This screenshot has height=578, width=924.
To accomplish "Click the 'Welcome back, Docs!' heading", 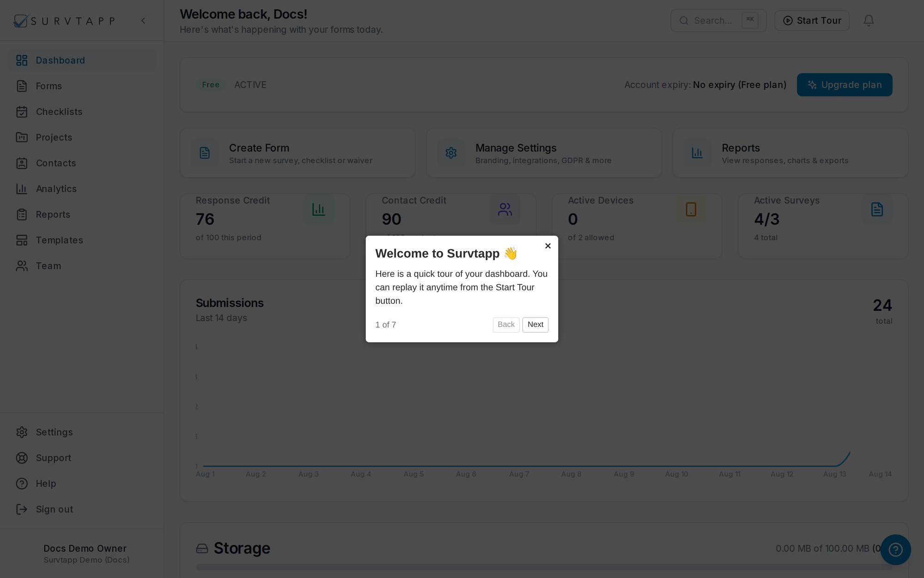I will coord(243,14).
